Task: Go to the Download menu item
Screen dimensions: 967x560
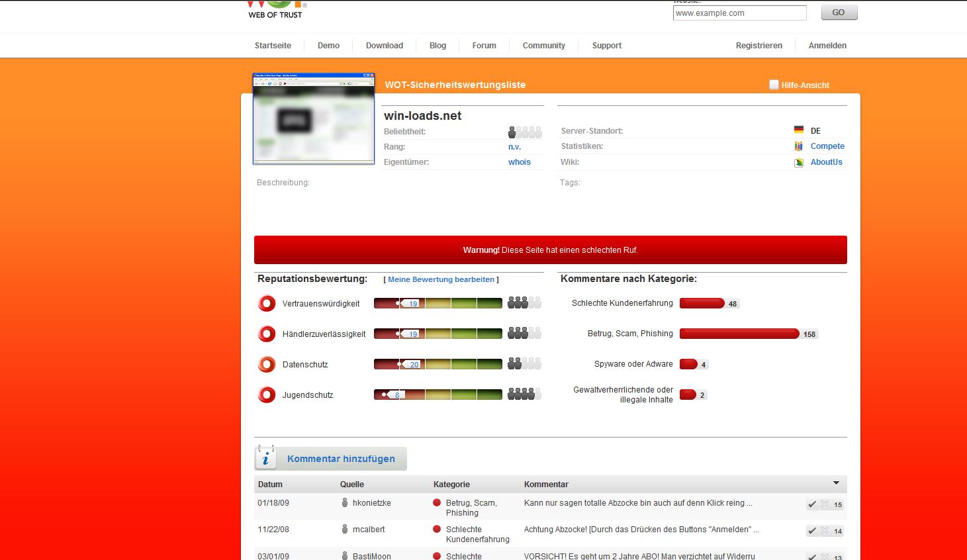Action: click(384, 46)
